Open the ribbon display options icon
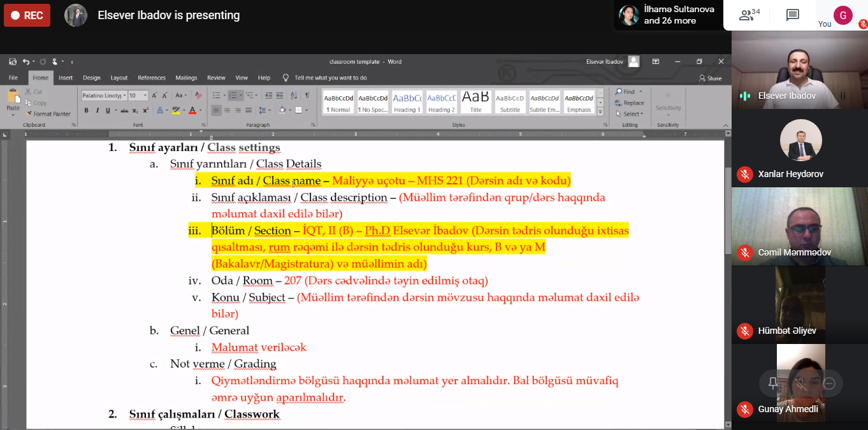 [656, 62]
